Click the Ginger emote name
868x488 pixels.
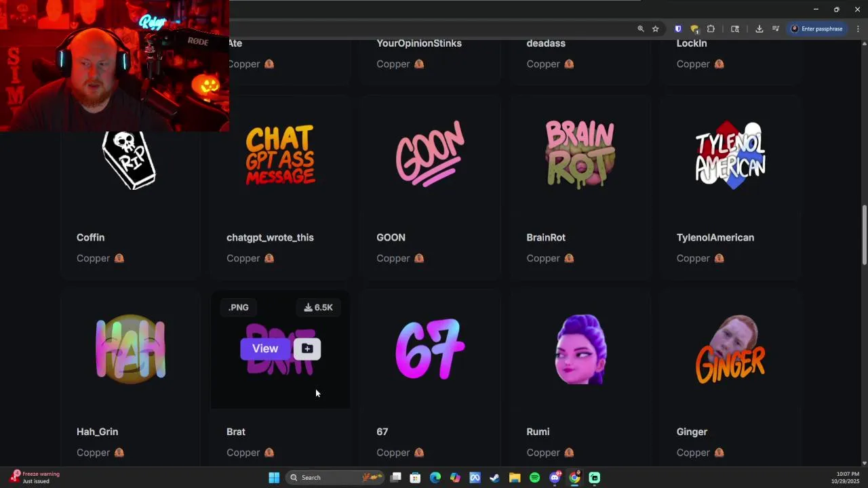coord(692,432)
